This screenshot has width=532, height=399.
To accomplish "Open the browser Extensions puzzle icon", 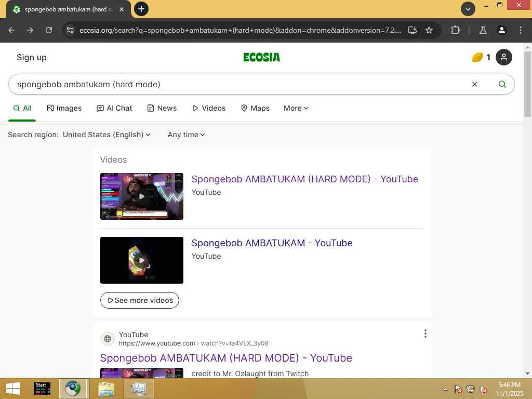I will 455,30.
